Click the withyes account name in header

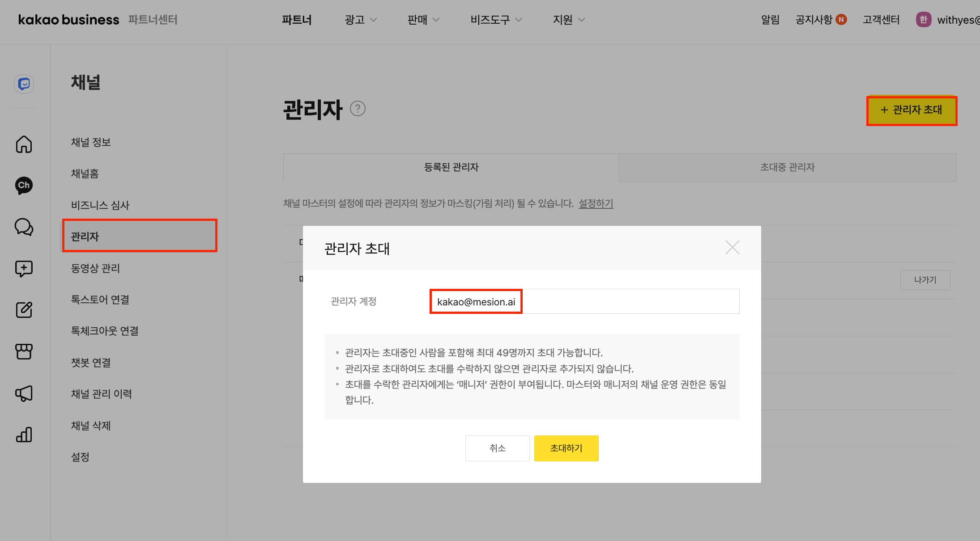tap(958, 20)
